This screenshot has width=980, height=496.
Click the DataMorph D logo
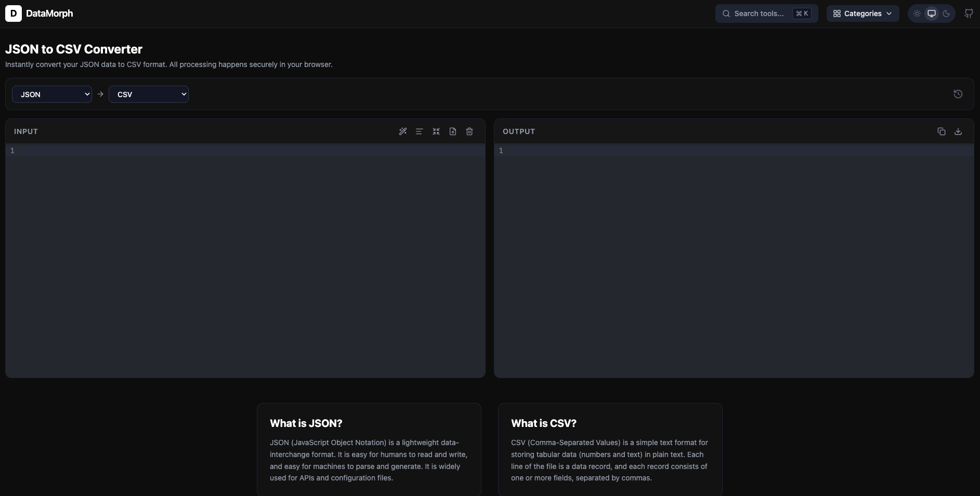click(14, 14)
